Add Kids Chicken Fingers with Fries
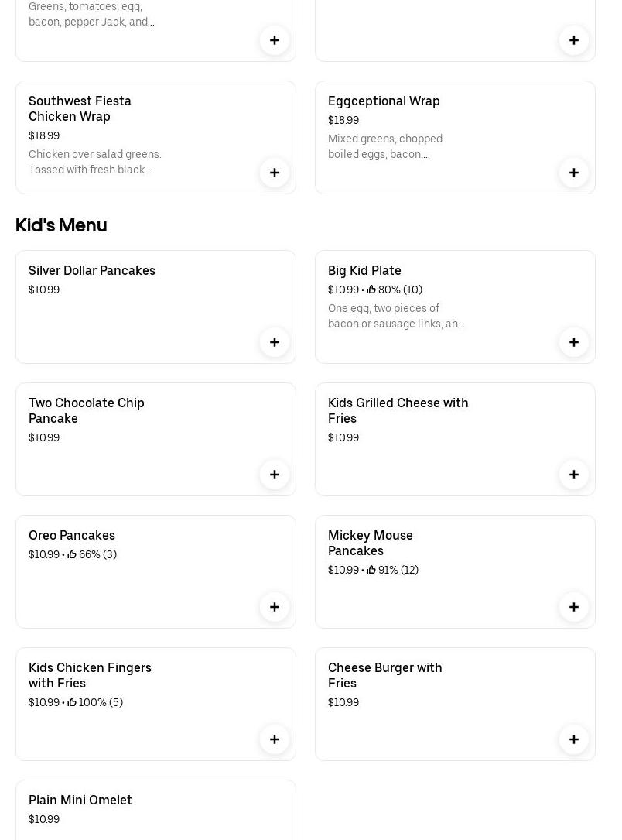The image size is (622, 840). coord(275,739)
